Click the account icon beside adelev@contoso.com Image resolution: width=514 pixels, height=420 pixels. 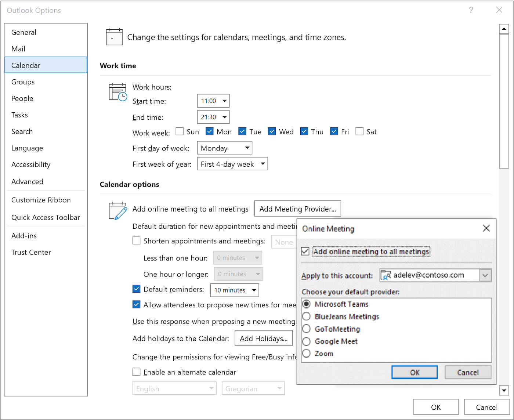click(x=386, y=275)
